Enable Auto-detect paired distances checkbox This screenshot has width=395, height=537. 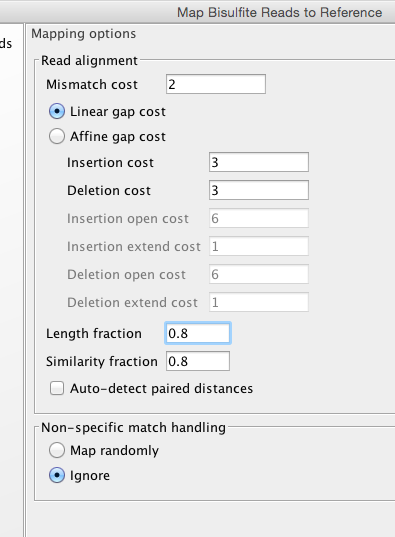(57, 389)
